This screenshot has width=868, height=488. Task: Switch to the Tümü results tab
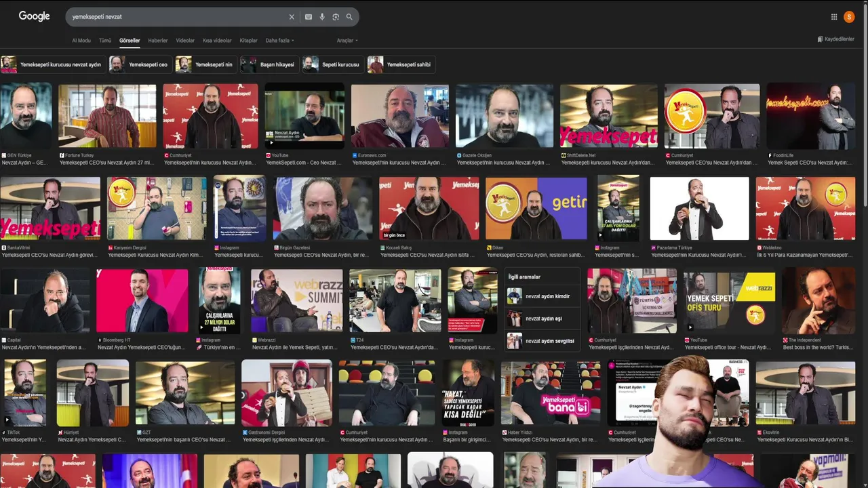point(105,41)
